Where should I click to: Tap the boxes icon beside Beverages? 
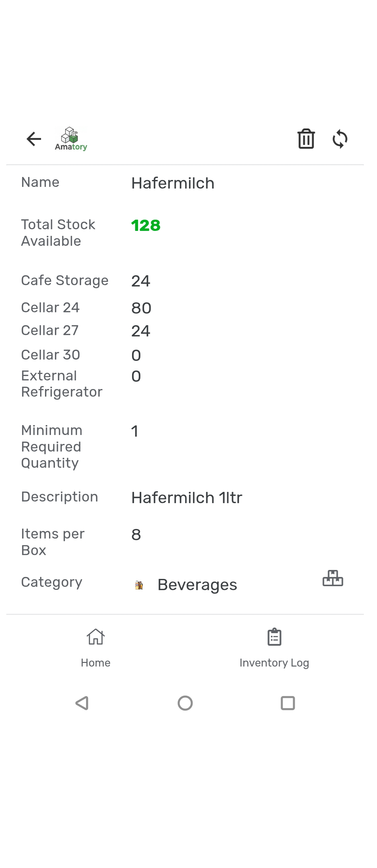click(333, 578)
